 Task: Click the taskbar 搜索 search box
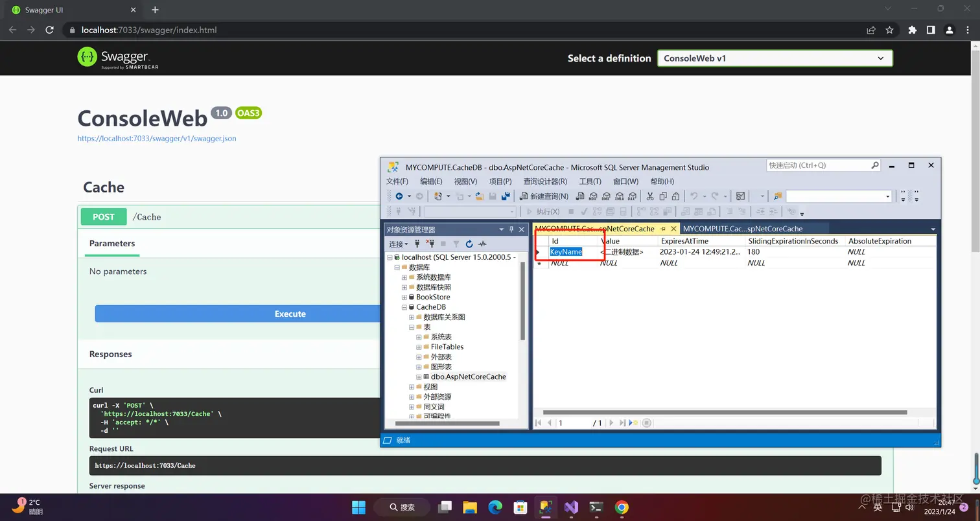point(402,507)
